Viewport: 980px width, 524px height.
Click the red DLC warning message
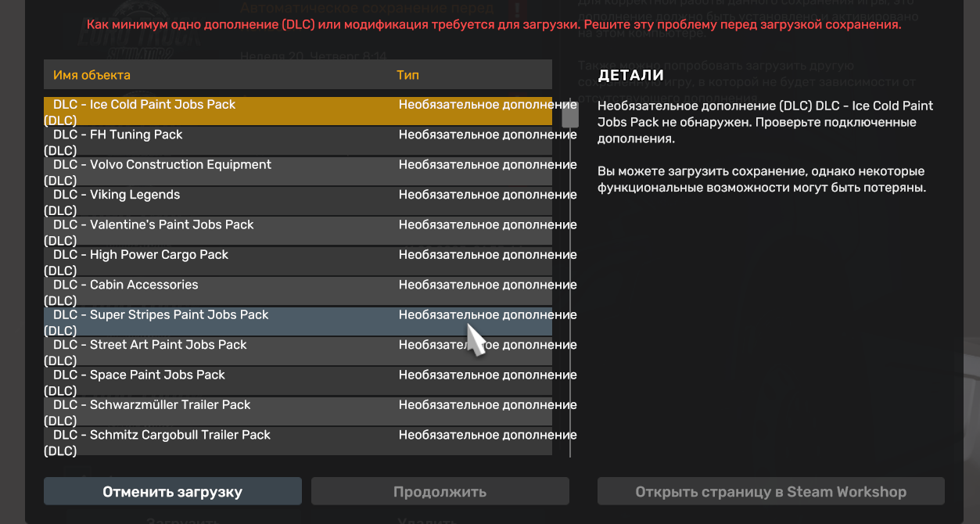click(494, 25)
